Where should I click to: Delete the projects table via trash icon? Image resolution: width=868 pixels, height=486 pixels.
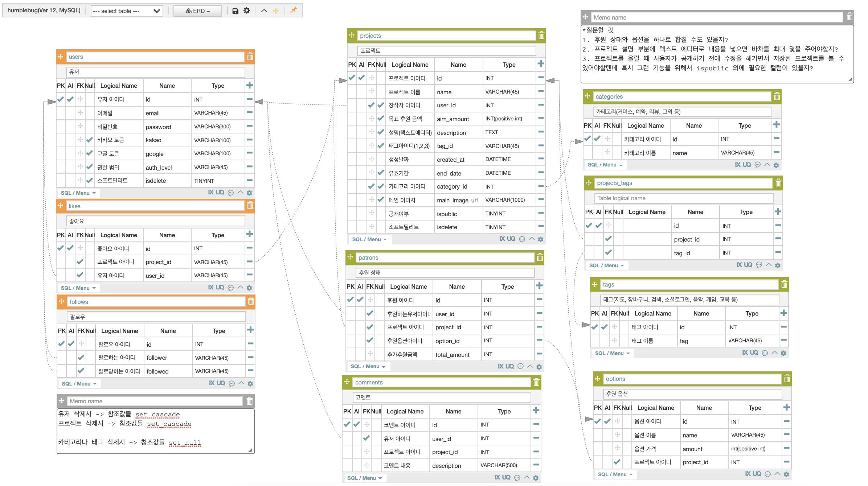[541, 36]
